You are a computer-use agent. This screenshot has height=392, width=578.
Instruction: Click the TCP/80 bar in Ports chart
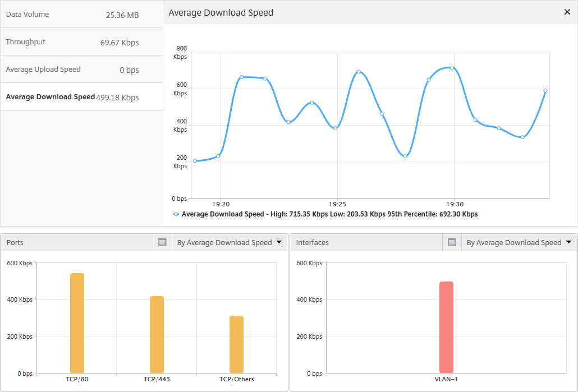[x=77, y=323]
